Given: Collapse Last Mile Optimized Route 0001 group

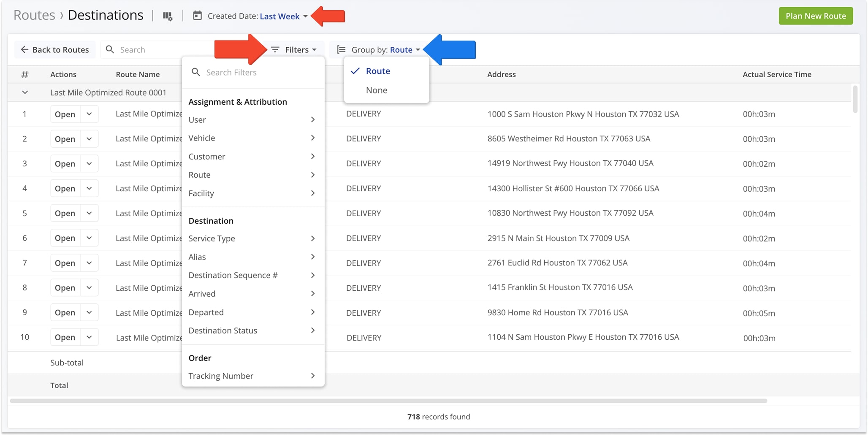Looking at the screenshot, I should (25, 92).
